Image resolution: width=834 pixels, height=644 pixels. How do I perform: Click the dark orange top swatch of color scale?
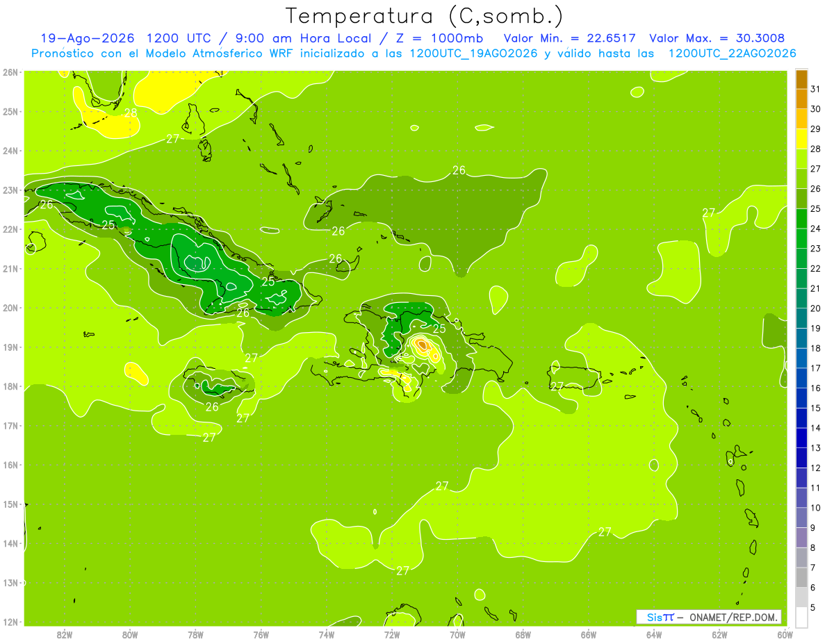(x=801, y=79)
